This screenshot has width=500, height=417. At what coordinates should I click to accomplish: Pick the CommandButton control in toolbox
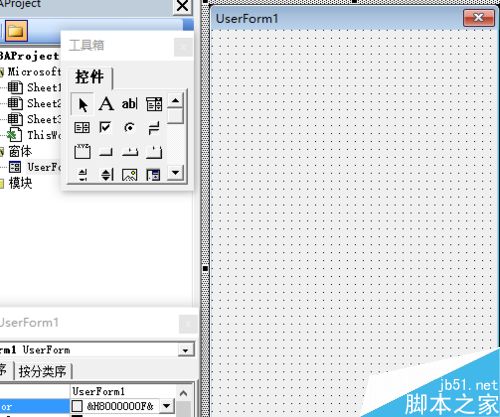106,152
